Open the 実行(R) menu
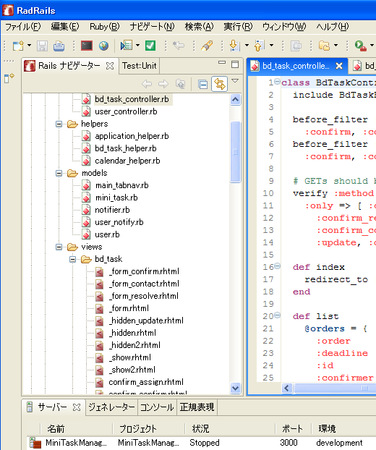Viewport: 376px width, 450px height. click(x=238, y=27)
